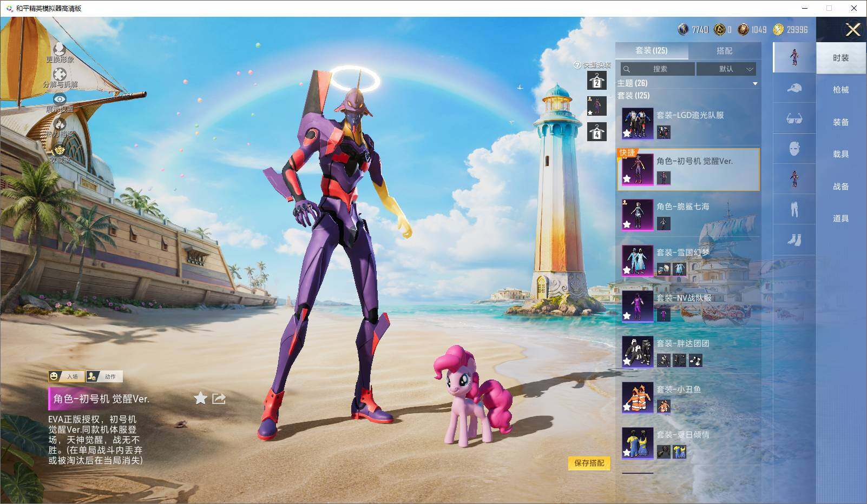867x504 pixels.
Task: Open the 收藏家 collector badge icon
Action: tap(60, 150)
